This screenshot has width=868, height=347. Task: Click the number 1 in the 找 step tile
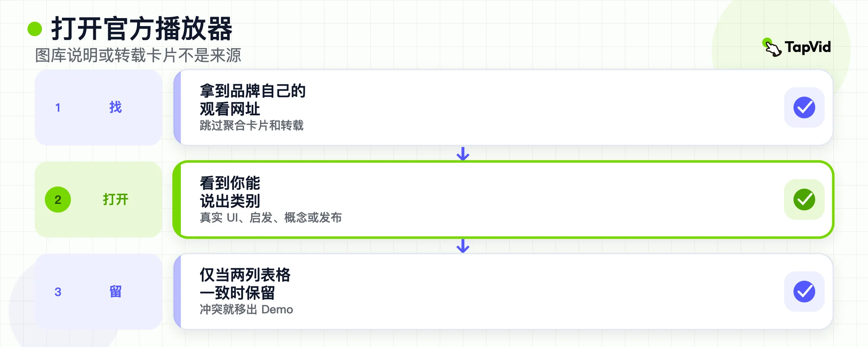(x=58, y=108)
